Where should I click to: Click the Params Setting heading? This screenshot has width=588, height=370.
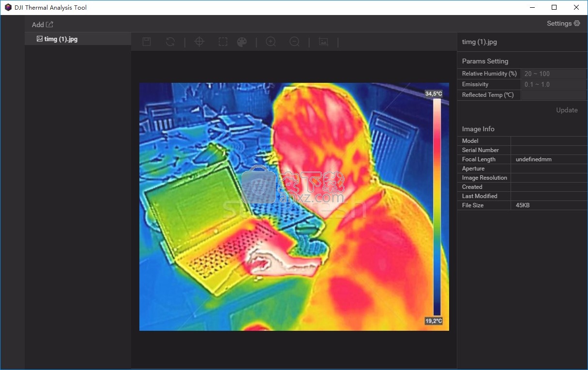click(485, 61)
